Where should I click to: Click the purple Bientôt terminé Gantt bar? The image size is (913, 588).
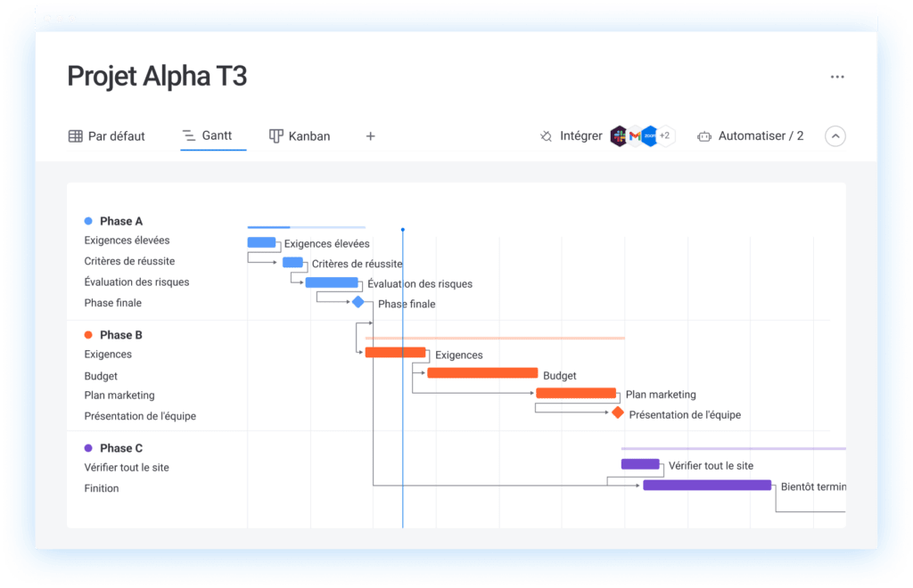pos(707,485)
